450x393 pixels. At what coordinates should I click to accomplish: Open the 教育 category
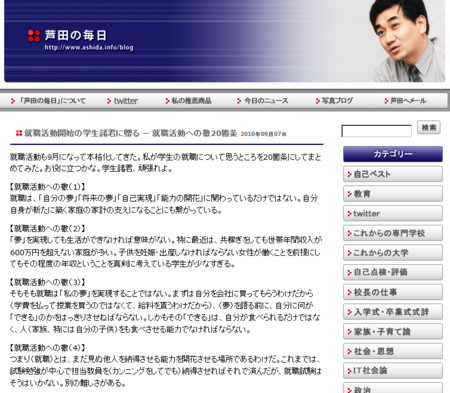393,194
